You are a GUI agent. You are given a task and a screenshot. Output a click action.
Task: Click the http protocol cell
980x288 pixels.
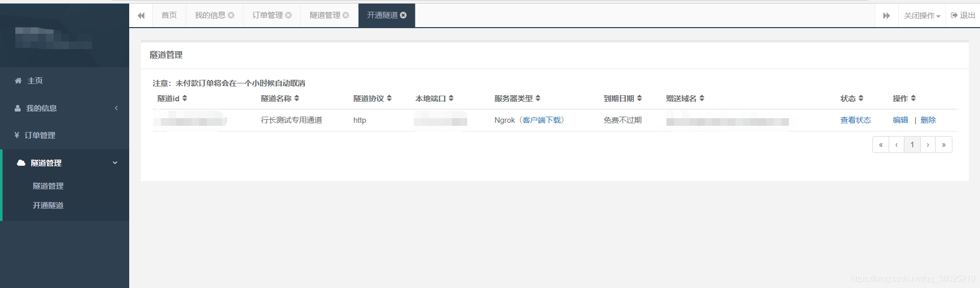point(360,120)
